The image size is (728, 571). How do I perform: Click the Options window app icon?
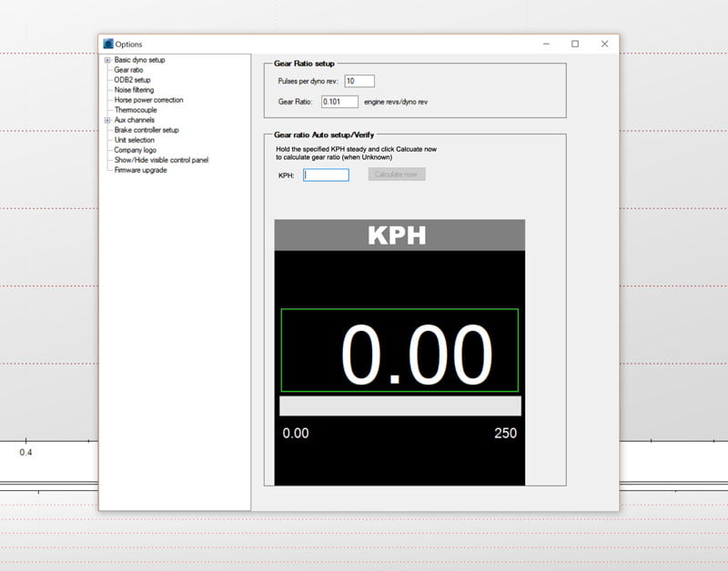(108, 44)
